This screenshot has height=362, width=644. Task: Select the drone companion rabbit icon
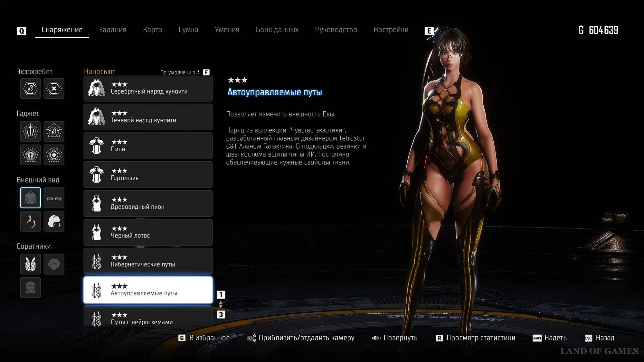click(31, 264)
